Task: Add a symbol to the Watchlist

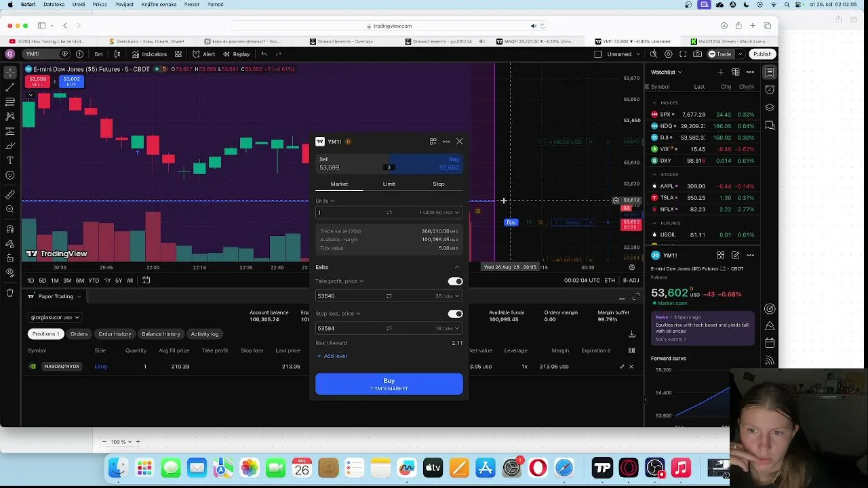Action: click(721, 72)
